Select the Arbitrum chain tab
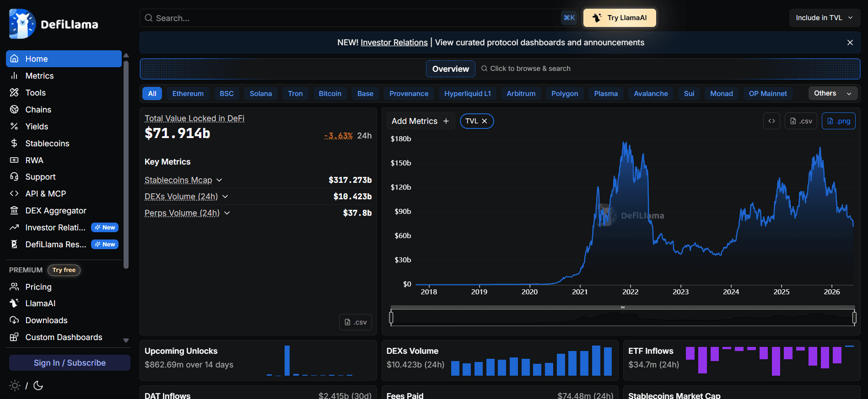The image size is (868, 399). 521,93
